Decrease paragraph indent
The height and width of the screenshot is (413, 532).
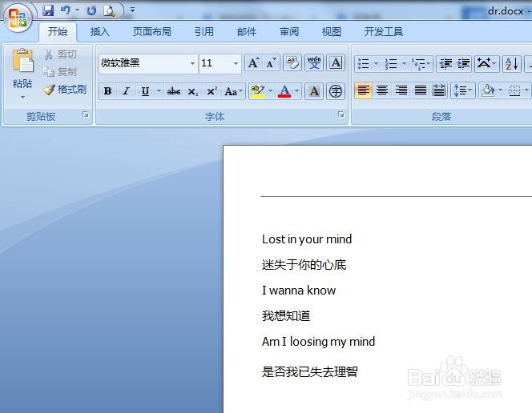click(445, 63)
